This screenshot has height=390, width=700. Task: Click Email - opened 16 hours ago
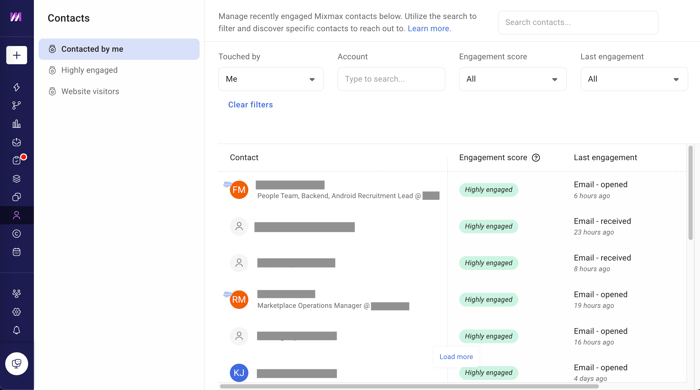tap(600, 336)
